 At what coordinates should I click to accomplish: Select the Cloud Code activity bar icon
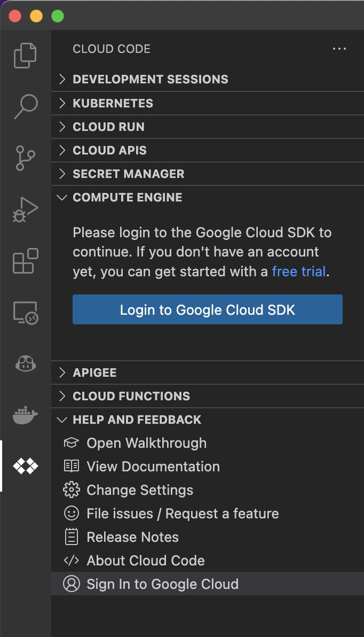[25, 466]
